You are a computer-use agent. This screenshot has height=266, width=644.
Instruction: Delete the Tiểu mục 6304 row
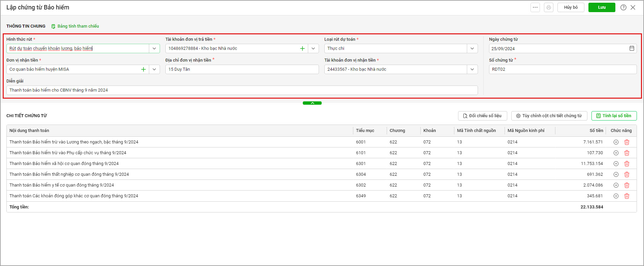point(627,174)
